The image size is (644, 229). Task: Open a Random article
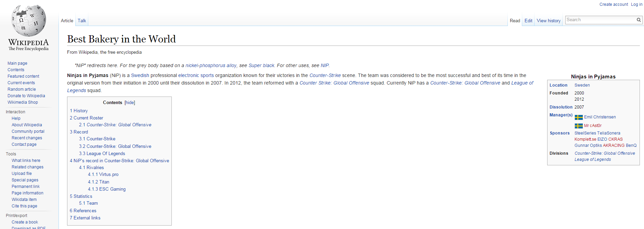pyautogui.click(x=22, y=89)
